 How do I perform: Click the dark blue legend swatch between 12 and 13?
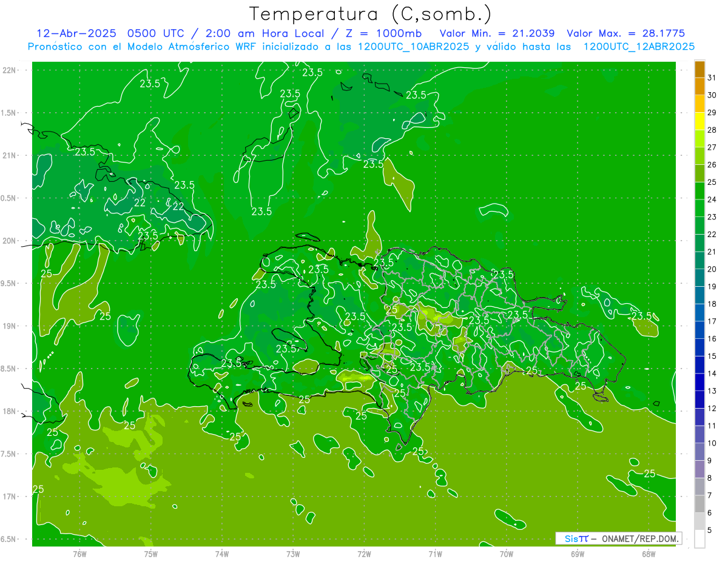699,400
